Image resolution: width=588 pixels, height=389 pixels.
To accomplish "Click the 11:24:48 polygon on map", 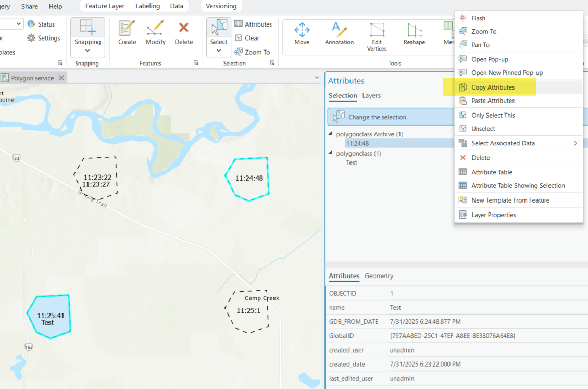I will (248, 178).
